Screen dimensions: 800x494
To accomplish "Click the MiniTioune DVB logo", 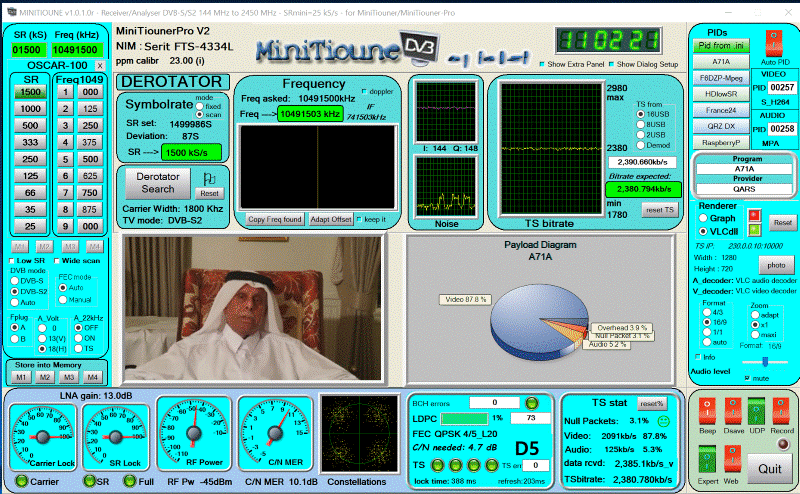I will pos(347,50).
